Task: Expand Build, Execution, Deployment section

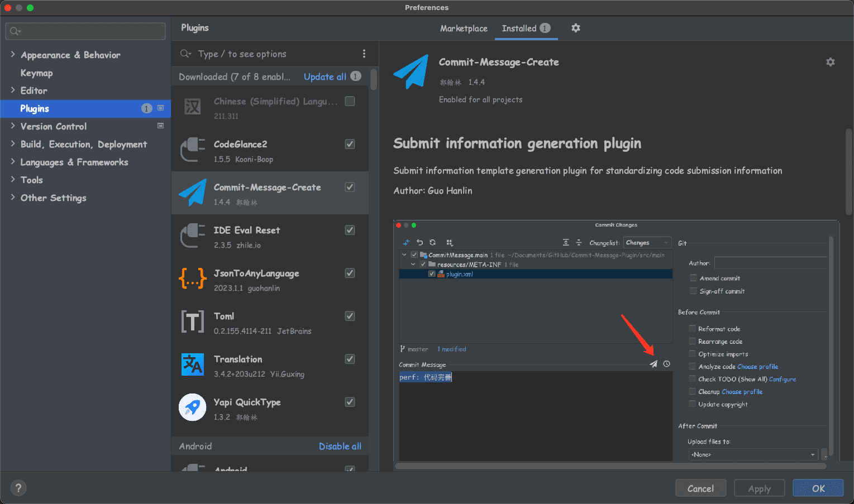Action: [13, 144]
